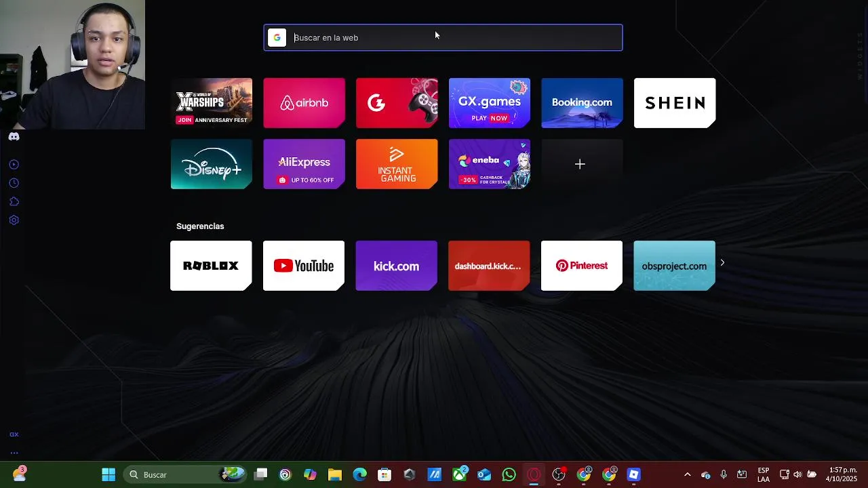Viewport: 868px width, 488px height.
Task: Click the Opera GX taskbar icon
Action: tap(534, 474)
